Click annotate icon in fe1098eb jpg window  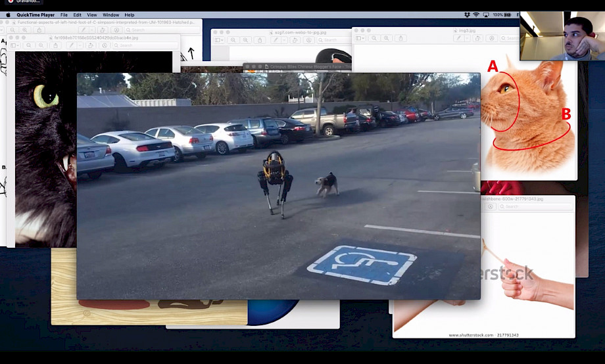tap(105, 45)
